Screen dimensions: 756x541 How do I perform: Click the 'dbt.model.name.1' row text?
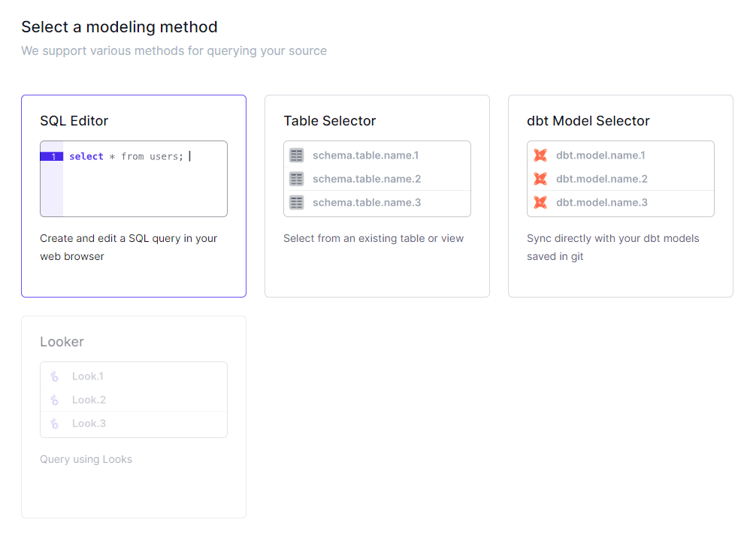coord(600,156)
